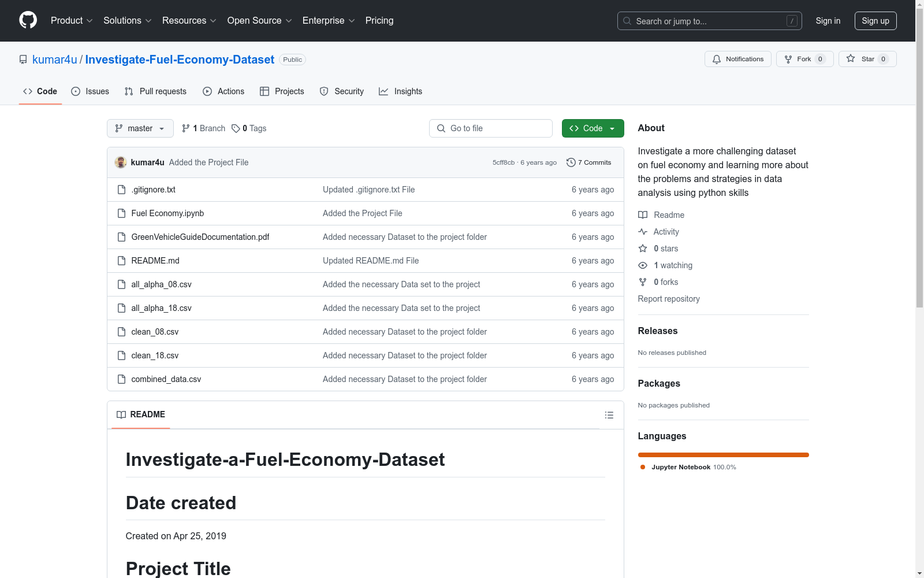Image resolution: width=924 pixels, height=578 pixels.
Task: Click the file icon beside GreenVehicleGuideDocumentation.pdf
Action: 121,237
